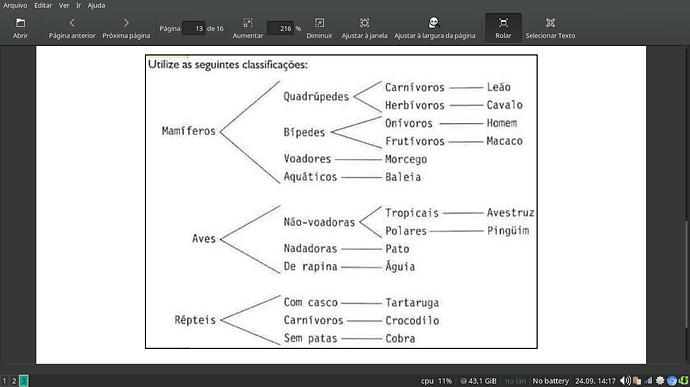Click the page number field showing 13
The height and width of the screenshot is (387, 690).
point(194,29)
